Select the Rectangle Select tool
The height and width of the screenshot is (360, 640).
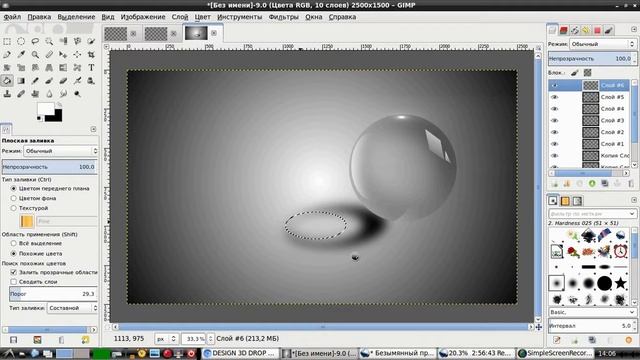7,41
